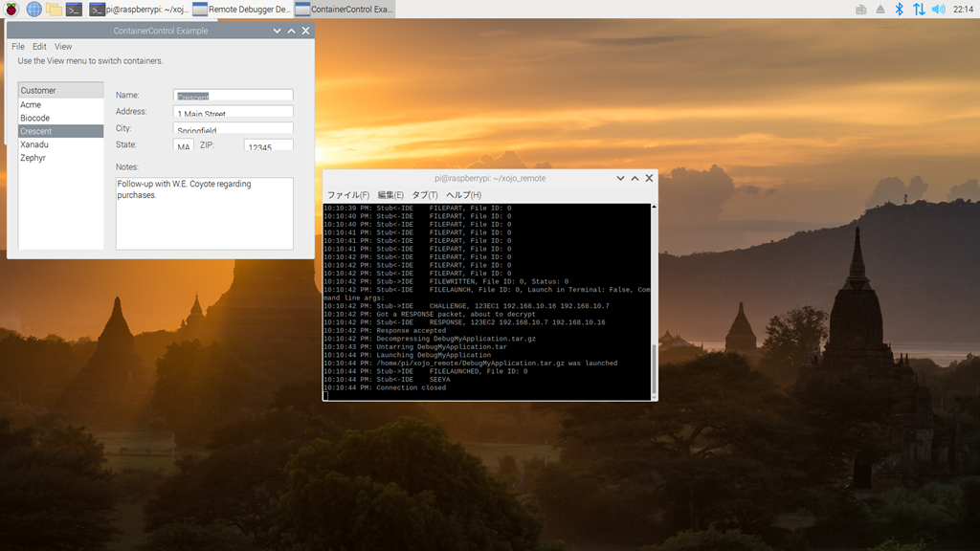Minimize the ContainerControl Example window

[277, 31]
